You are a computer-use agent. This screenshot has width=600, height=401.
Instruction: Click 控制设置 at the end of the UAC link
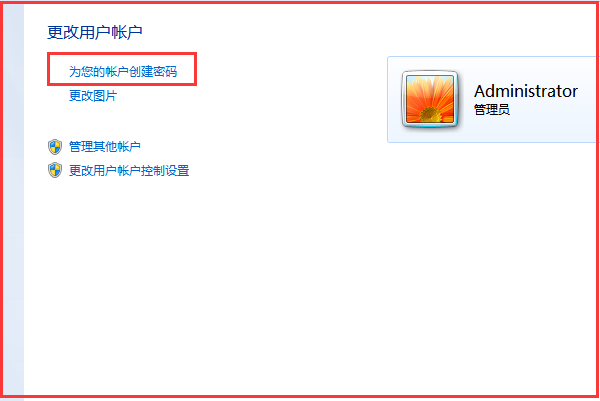(165, 171)
